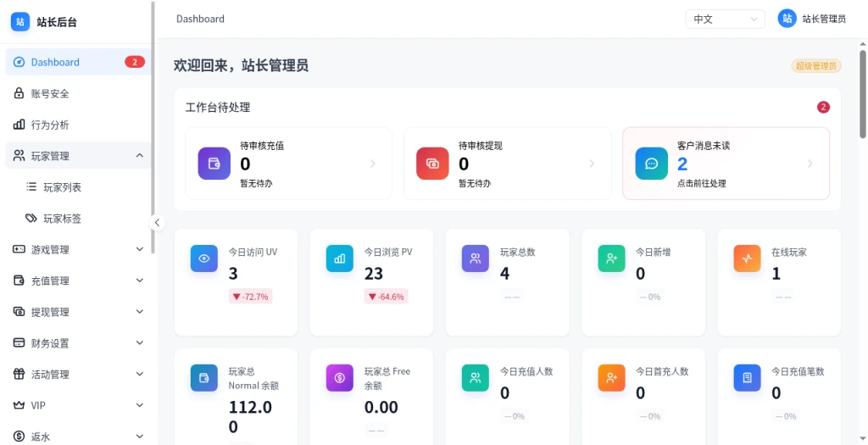
Task: Expand the 活动管理 menu chevron
Action: (x=140, y=374)
